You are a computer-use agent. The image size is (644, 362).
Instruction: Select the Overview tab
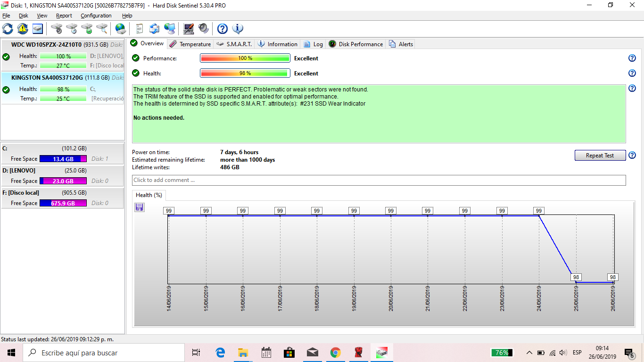point(147,43)
